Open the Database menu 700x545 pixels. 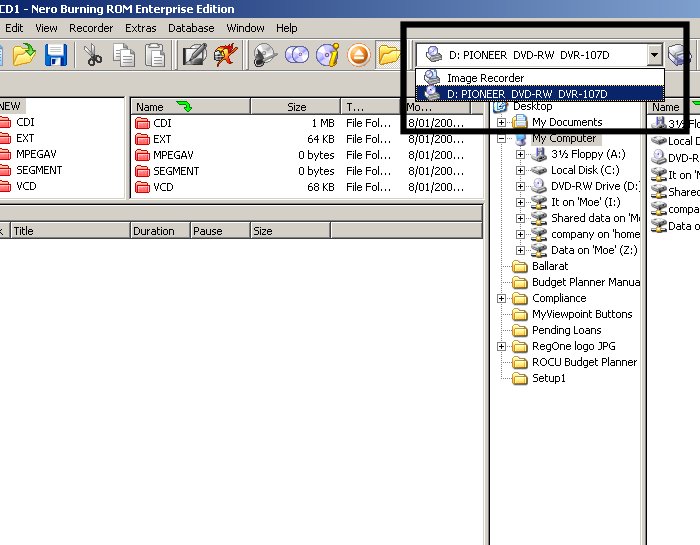click(191, 28)
